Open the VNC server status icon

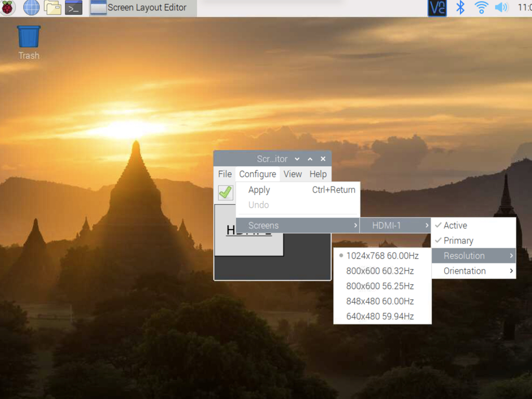click(437, 8)
